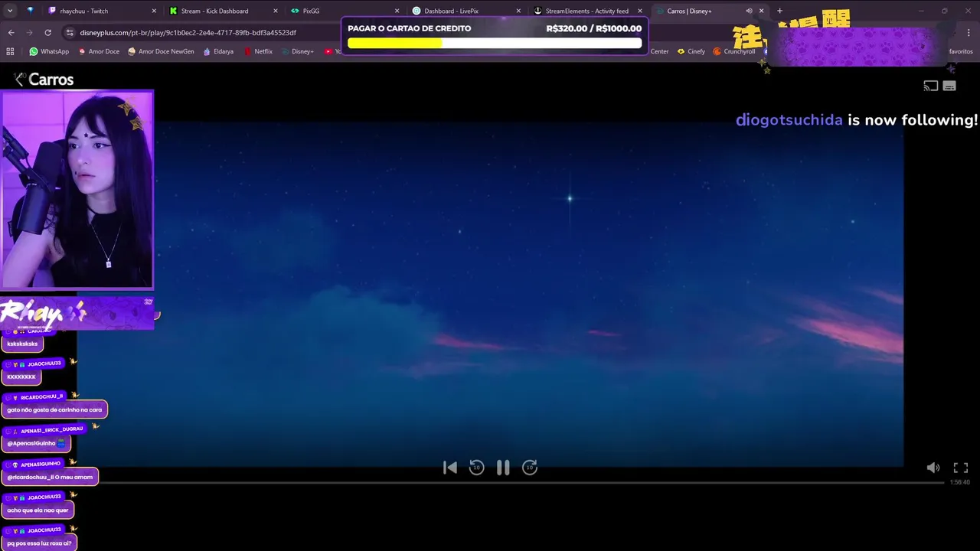Switch to the PixGG tab
This screenshot has height=551, width=980.
point(345,11)
